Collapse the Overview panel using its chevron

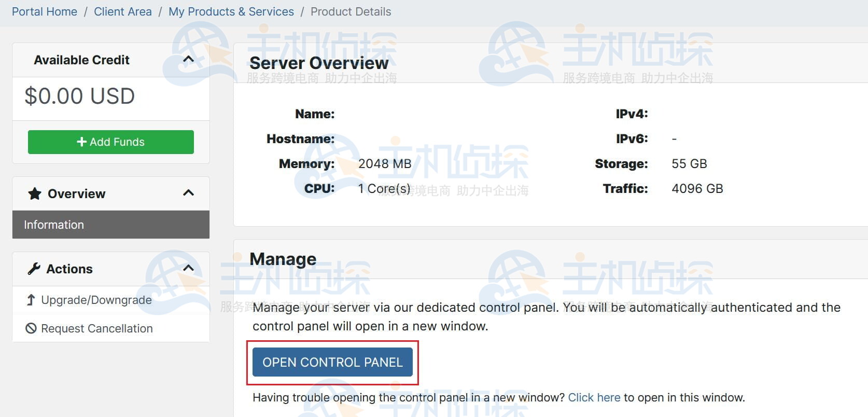click(189, 193)
